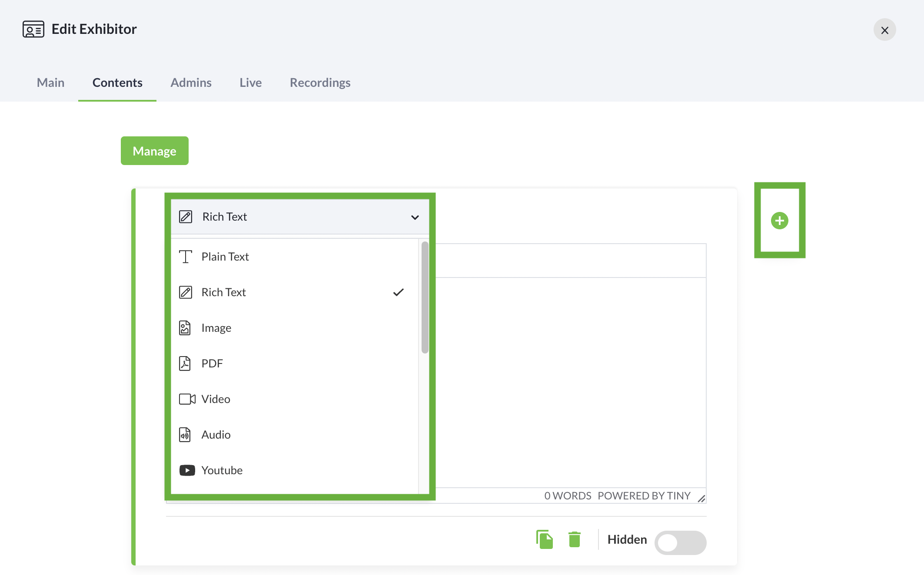The width and height of the screenshot is (924, 575).
Task: Click the dropdown list scrollbar thumb
Action: [425, 297]
